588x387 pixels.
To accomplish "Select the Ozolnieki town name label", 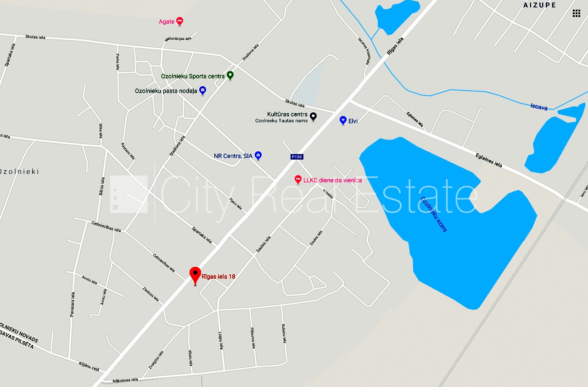I will [x=19, y=171].
